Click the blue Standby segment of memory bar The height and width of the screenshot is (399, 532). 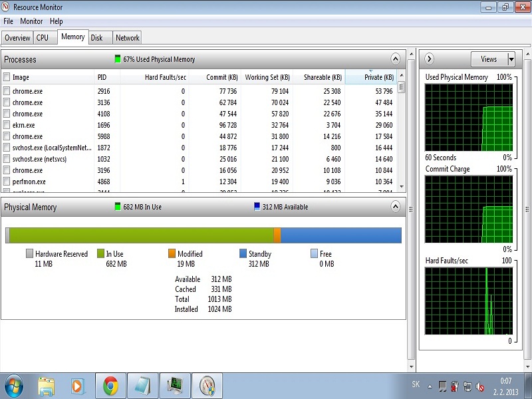[x=340, y=235]
